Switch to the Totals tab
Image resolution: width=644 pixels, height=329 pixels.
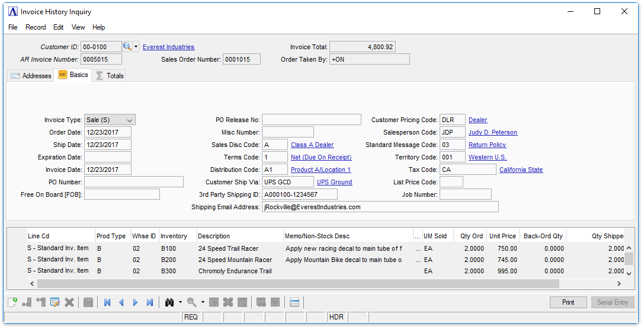[x=109, y=76]
